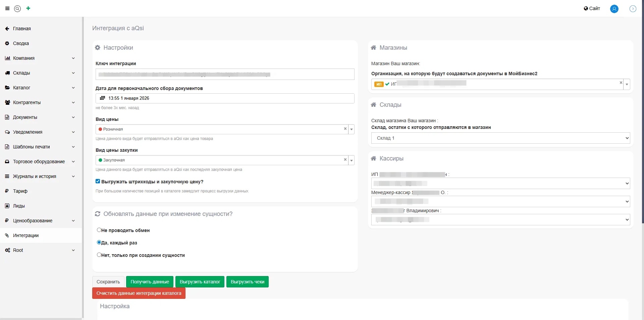The width and height of the screenshot is (644, 320).
Task: Click the globe icon next to Сайт
Action: click(x=586, y=8)
